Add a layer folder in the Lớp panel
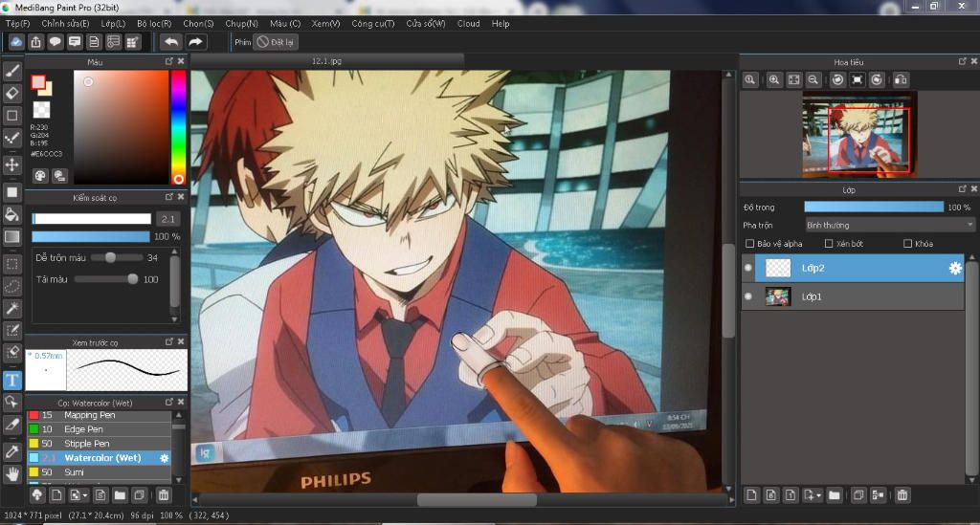The height and width of the screenshot is (525, 980). pyautogui.click(x=835, y=495)
